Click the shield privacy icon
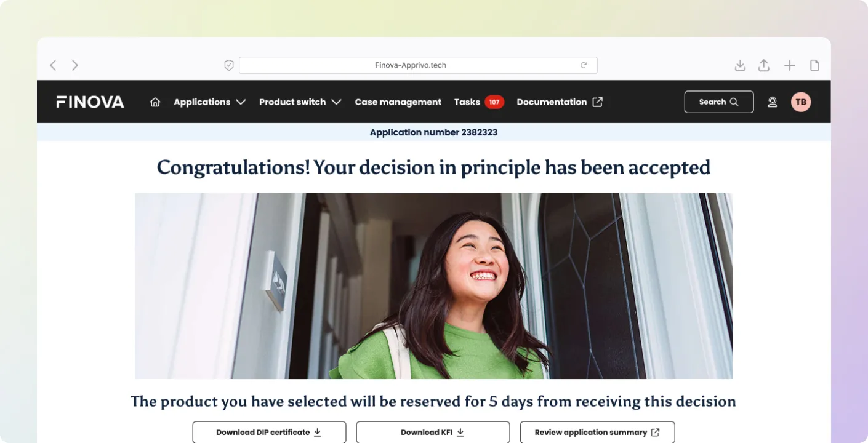Viewport: 868px width, 443px height. tap(229, 65)
